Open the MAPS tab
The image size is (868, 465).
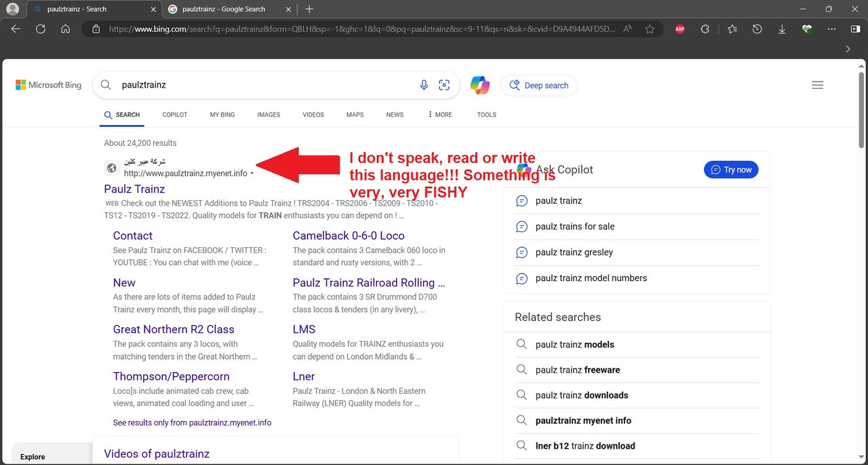355,115
